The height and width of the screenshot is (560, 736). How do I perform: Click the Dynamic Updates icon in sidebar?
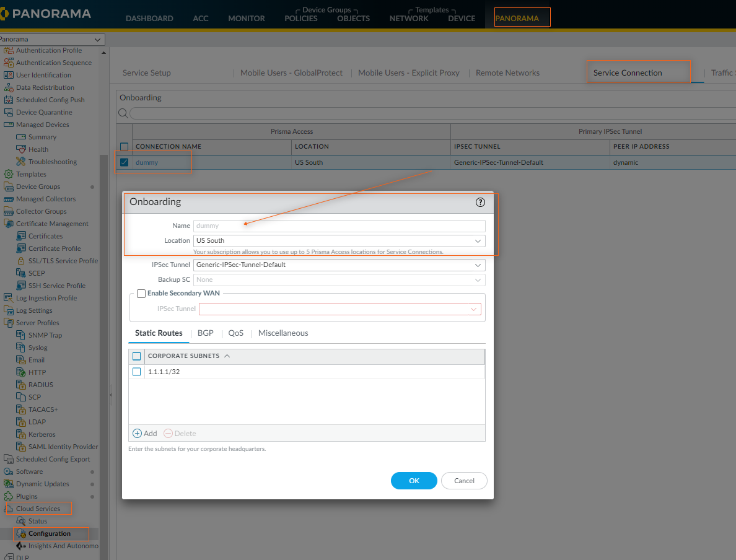pyautogui.click(x=9, y=484)
